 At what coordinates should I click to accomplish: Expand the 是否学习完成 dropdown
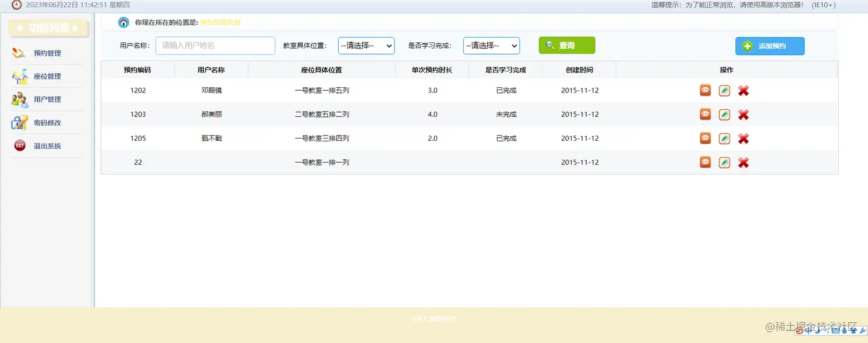(x=491, y=45)
